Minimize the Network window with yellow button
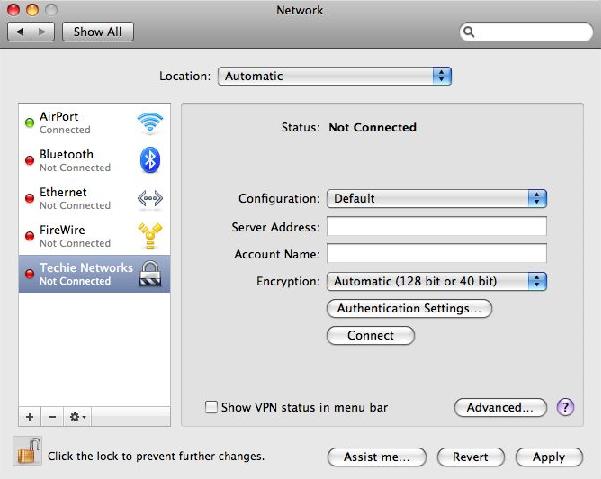Viewport: 601px width, 479px height. 33,10
